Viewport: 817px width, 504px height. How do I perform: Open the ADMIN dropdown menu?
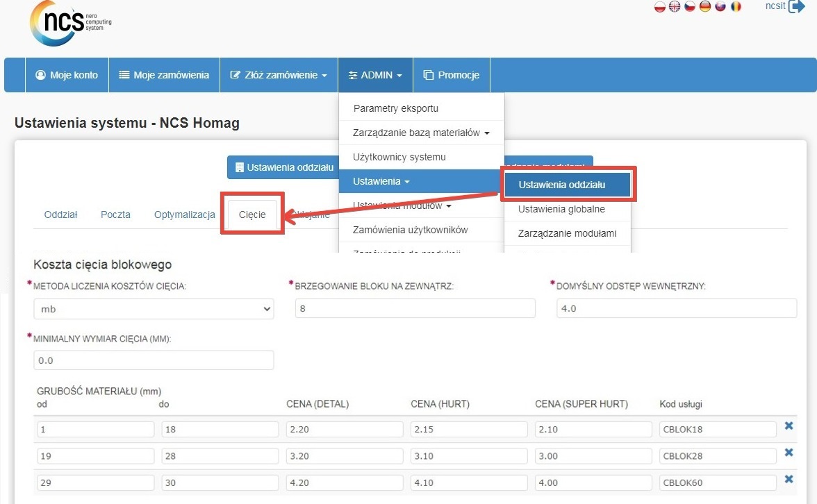pyautogui.click(x=375, y=75)
